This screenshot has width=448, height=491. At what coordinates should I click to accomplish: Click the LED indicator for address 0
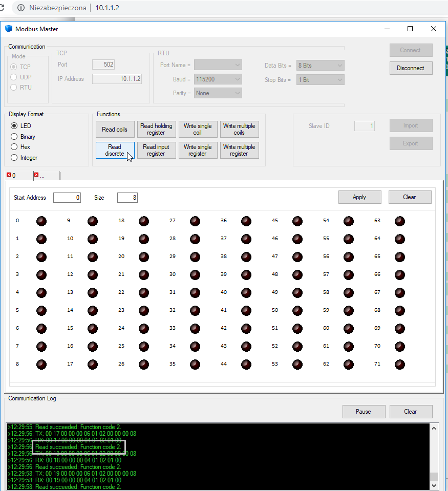[x=41, y=221]
